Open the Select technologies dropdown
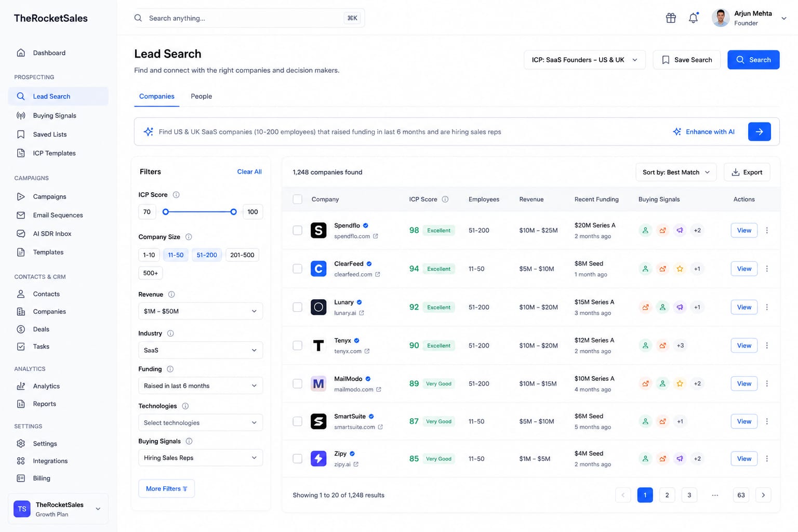The image size is (798, 532). pos(201,423)
